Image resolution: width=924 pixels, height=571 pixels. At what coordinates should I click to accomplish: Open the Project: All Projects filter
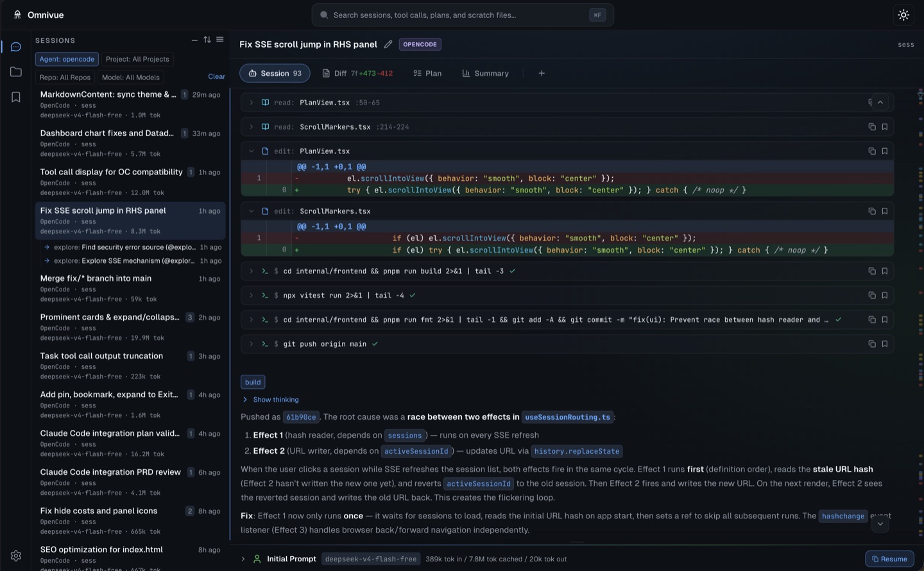pos(137,59)
